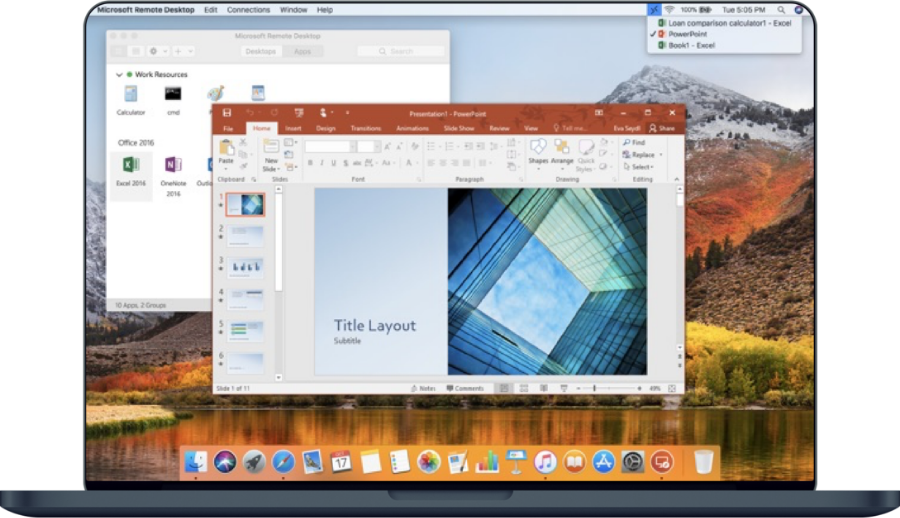The height and width of the screenshot is (518, 900).
Task: Click Fit slide to window icon
Action: [672, 389]
